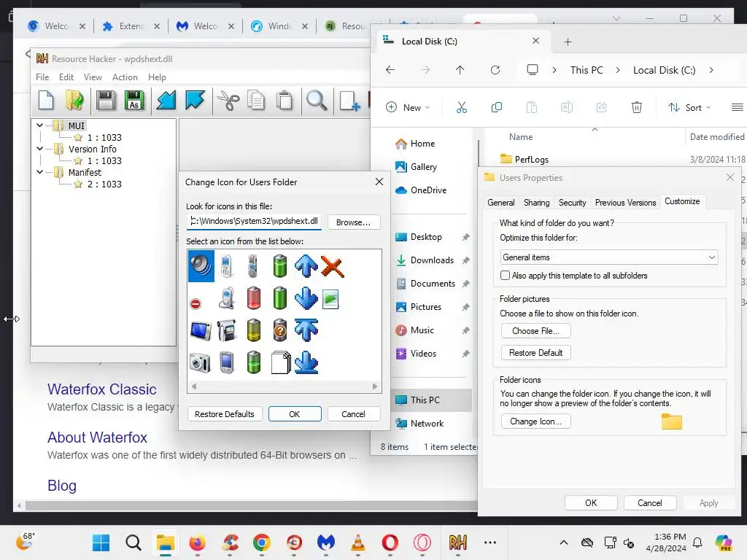
Task: Click the Save floppy icon in Resource Hacker
Action: (105, 101)
